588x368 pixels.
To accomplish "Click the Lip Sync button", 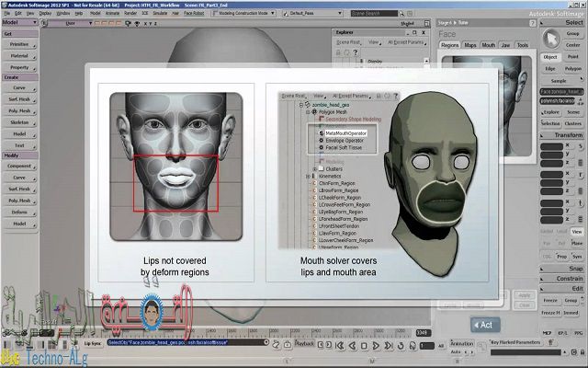I will 93,343.
